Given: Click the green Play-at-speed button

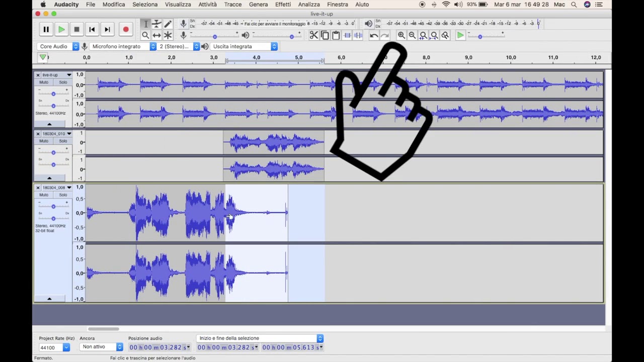Looking at the screenshot, I should (460, 35).
